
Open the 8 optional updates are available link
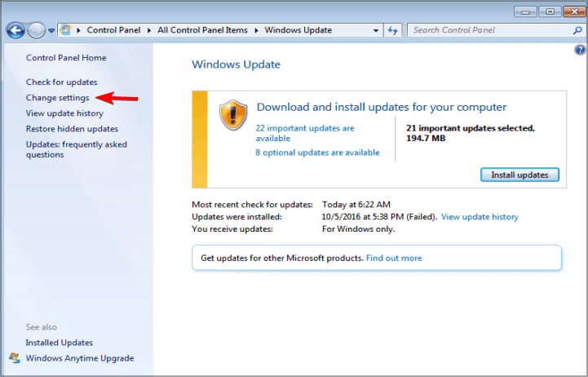317,153
